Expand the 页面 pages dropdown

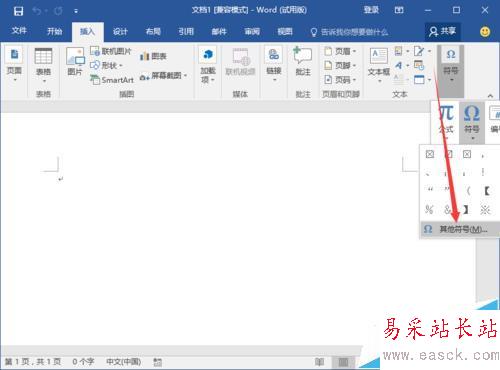pos(14,65)
